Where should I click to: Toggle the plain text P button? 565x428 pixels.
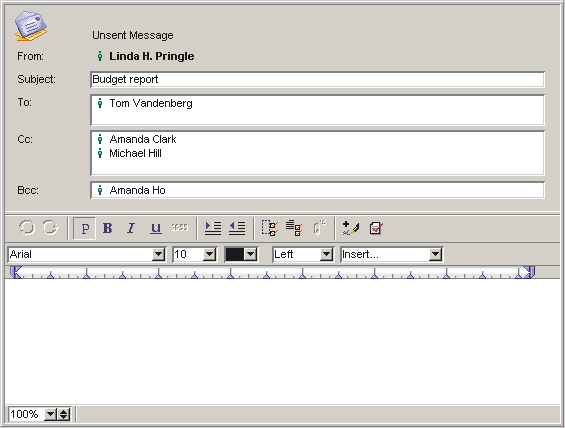click(x=85, y=228)
